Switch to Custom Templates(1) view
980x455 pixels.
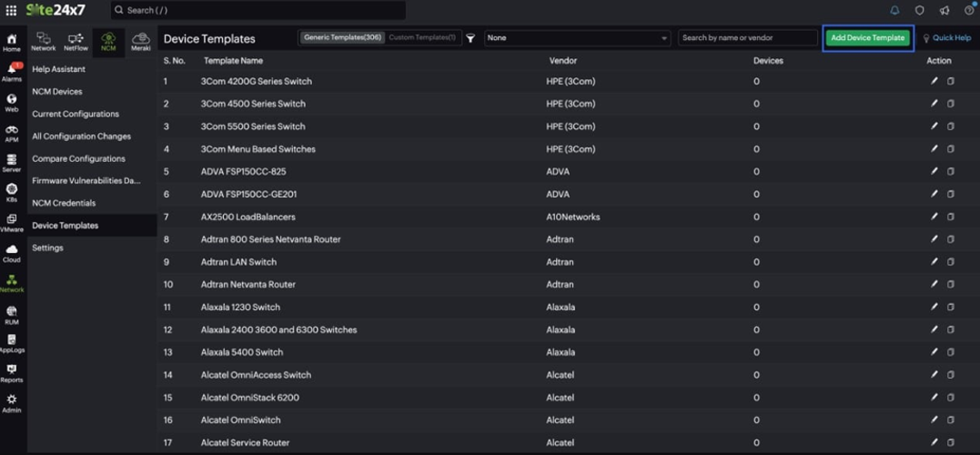(422, 38)
